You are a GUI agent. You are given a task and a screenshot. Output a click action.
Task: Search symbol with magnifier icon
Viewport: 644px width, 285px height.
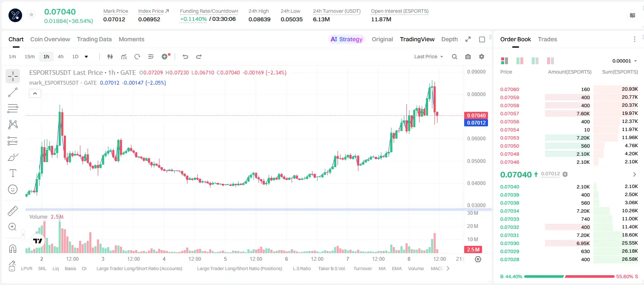[x=454, y=57]
